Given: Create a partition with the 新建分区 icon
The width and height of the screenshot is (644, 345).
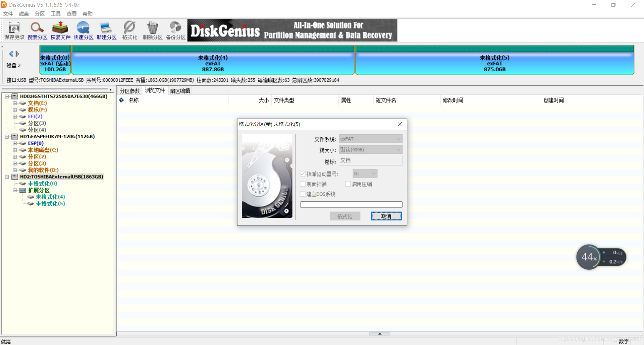Looking at the screenshot, I should point(106,30).
